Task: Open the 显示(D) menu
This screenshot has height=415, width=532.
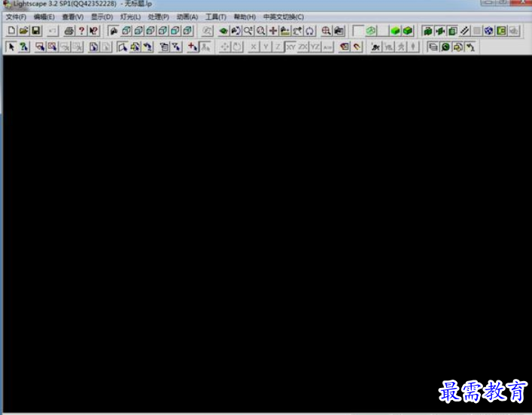Action: pyautogui.click(x=102, y=17)
